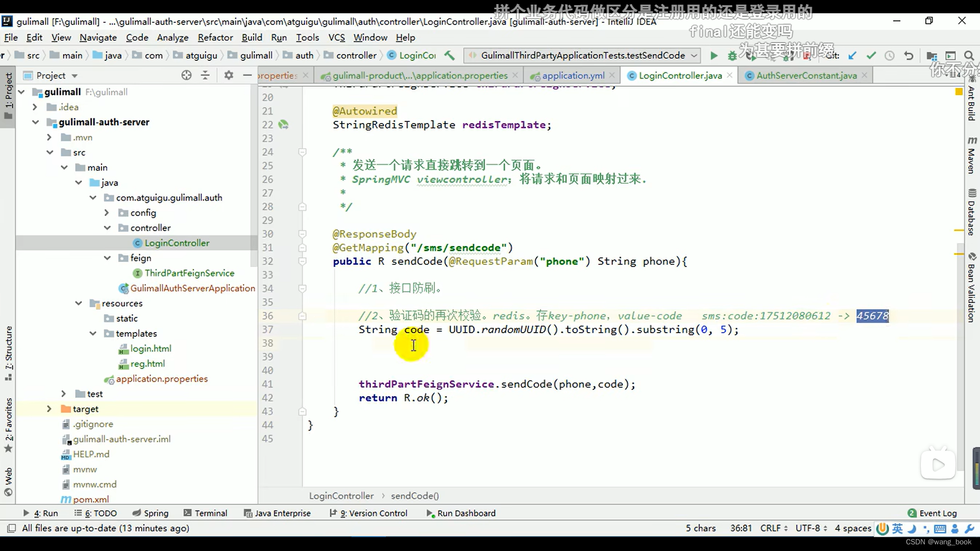Change file encoding via UTF-8 selector
980x551 pixels.
pyautogui.click(x=811, y=528)
